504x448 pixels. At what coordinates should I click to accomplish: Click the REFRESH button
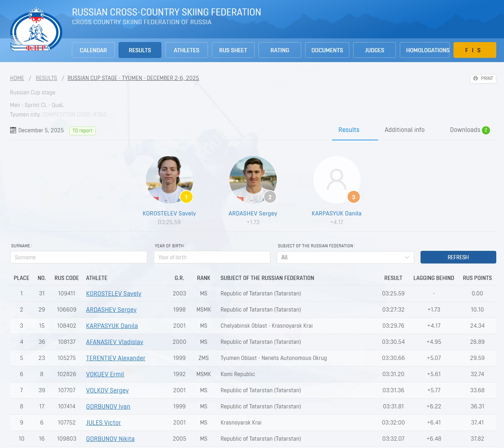458,257
